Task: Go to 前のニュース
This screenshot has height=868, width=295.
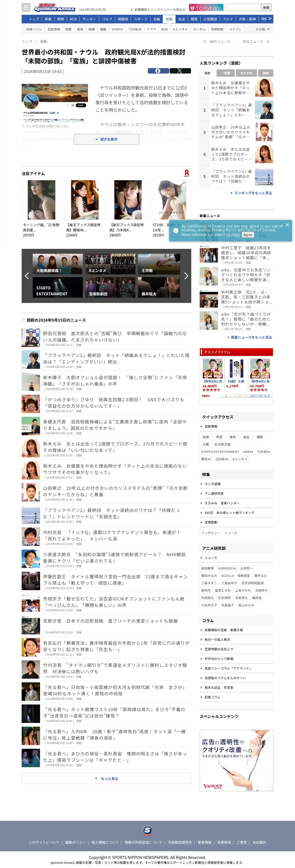Action: point(217,42)
